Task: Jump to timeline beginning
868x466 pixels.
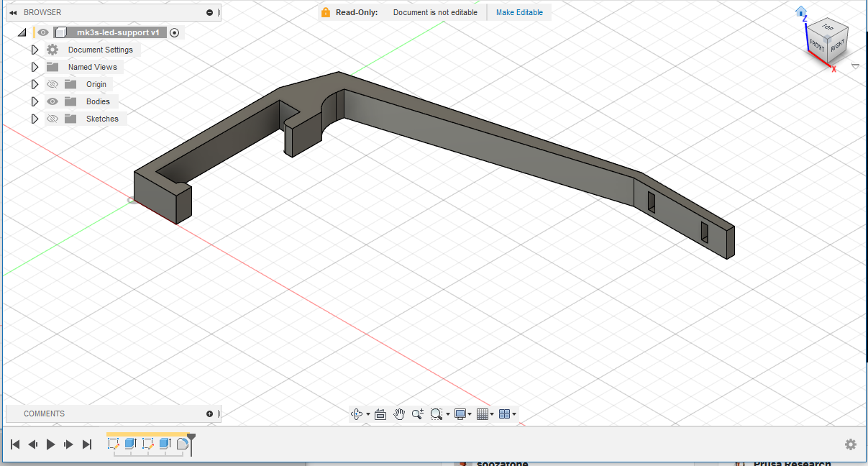Action: pyautogui.click(x=14, y=444)
